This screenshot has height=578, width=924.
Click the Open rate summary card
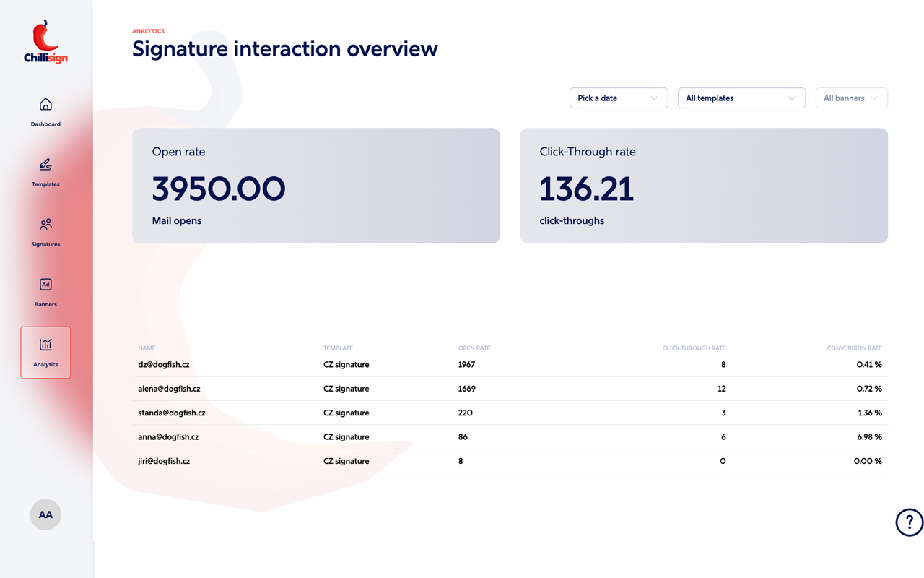(x=316, y=186)
